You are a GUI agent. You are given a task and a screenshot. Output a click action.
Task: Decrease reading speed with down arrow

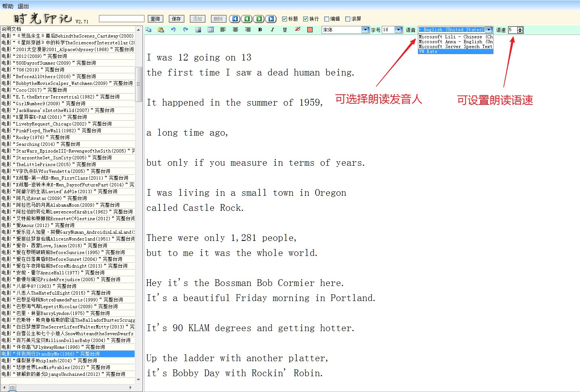pos(520,32)
